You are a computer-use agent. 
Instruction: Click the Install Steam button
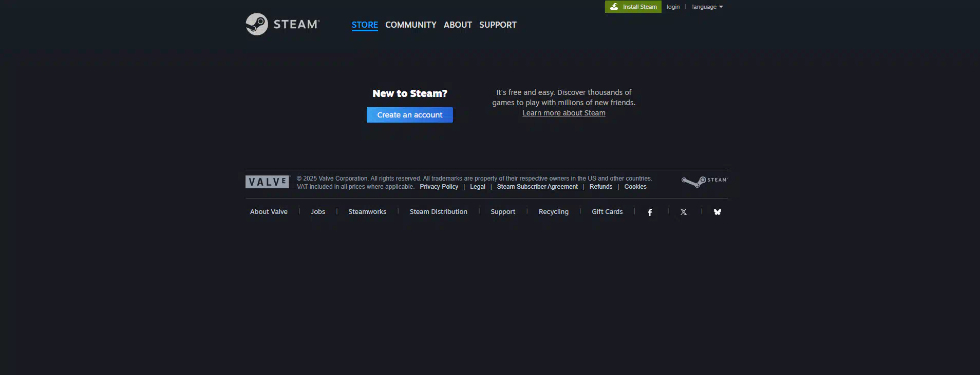(x=633, y=7)
